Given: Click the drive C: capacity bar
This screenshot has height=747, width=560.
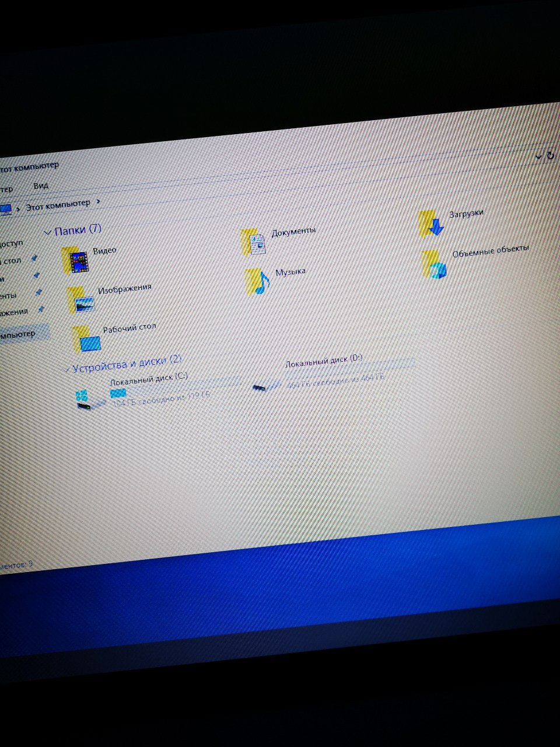Looking at the screenshot, I should (175, 388).
